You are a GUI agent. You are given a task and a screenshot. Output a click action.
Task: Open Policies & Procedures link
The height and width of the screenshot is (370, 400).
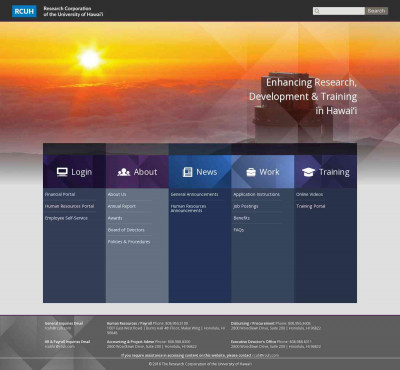129,242
